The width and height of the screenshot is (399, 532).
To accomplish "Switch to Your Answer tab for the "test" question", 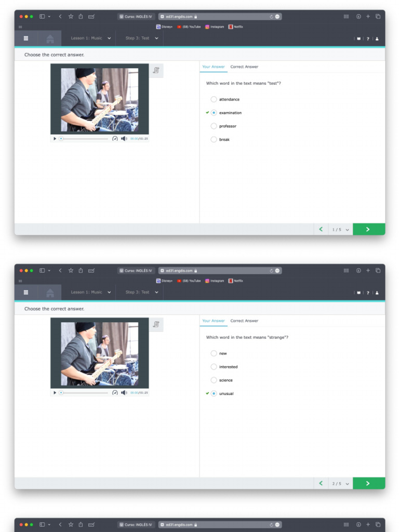I will pos(214,67).
